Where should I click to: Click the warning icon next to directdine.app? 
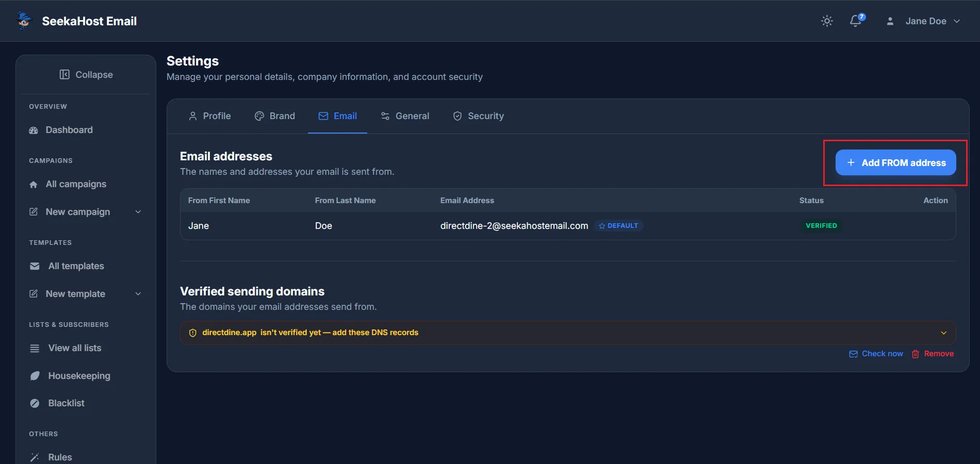tap(193, 333)
